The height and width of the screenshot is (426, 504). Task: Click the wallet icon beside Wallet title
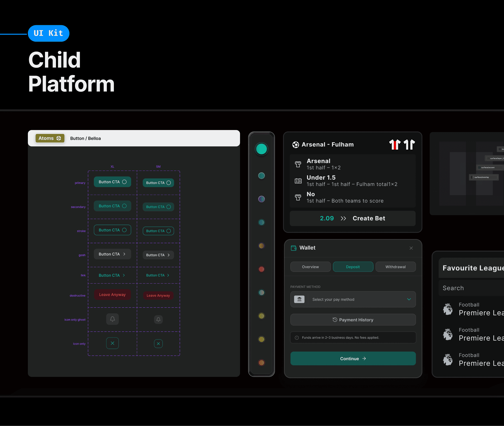[294, 248]
